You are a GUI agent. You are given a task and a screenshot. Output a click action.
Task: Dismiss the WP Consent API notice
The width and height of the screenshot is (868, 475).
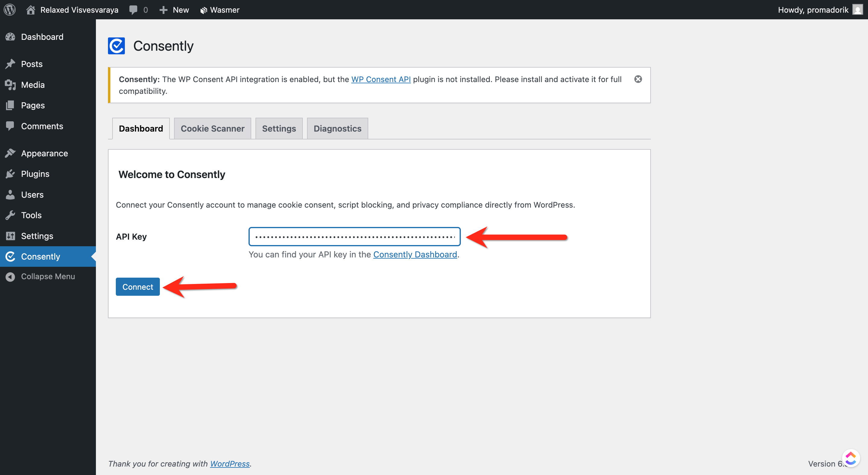pyautogui.click(x=638, y=79)
